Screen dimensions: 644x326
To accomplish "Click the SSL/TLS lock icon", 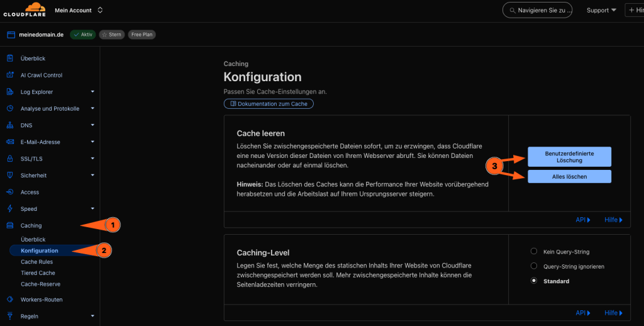I will (x=10, y=159).
